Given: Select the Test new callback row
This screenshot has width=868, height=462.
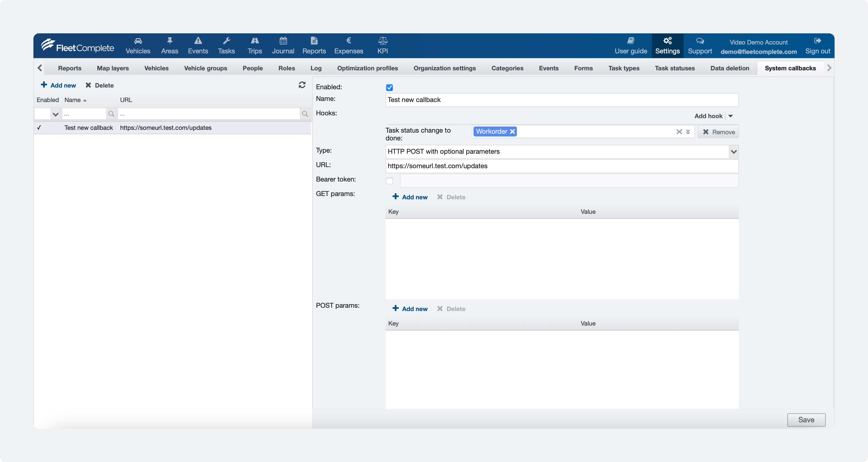Looking at the screenshot, I should pos(172,128).
